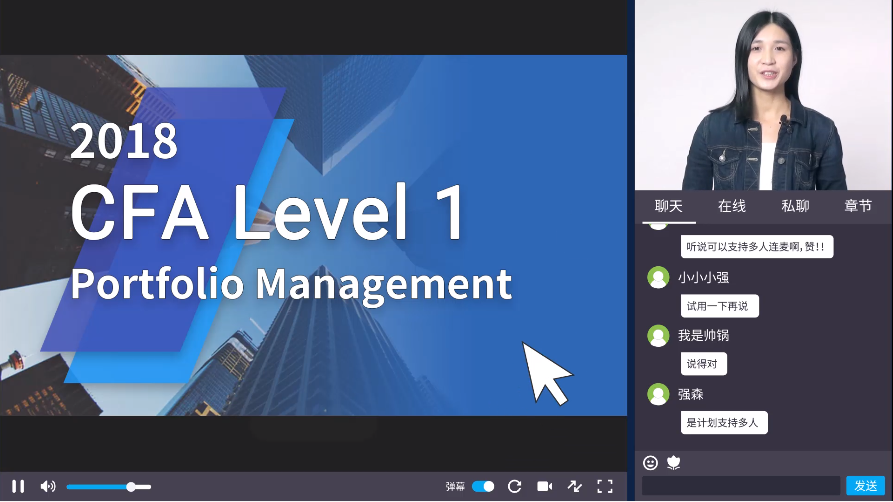
Task: Switch to the 聊天 tab
Action: coord(669,206)
